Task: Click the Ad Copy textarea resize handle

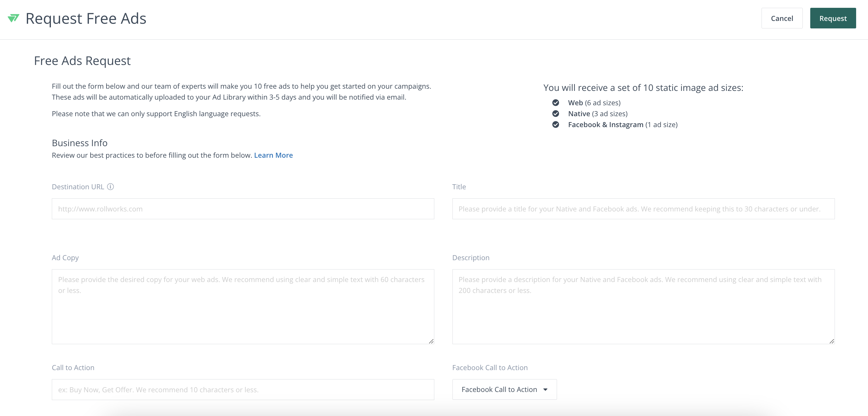Action: tap(431, 341)
